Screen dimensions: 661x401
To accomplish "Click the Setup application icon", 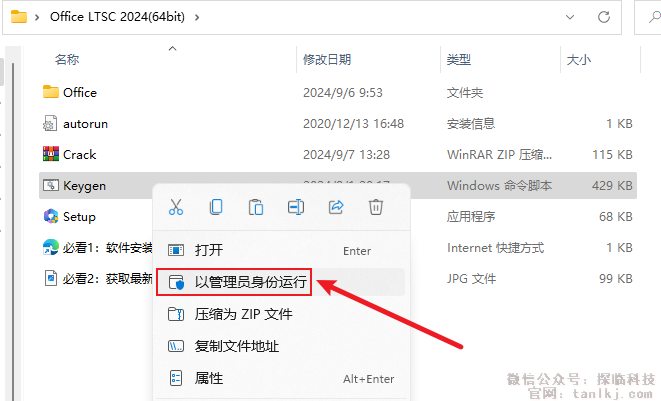I will coord(51,216).
